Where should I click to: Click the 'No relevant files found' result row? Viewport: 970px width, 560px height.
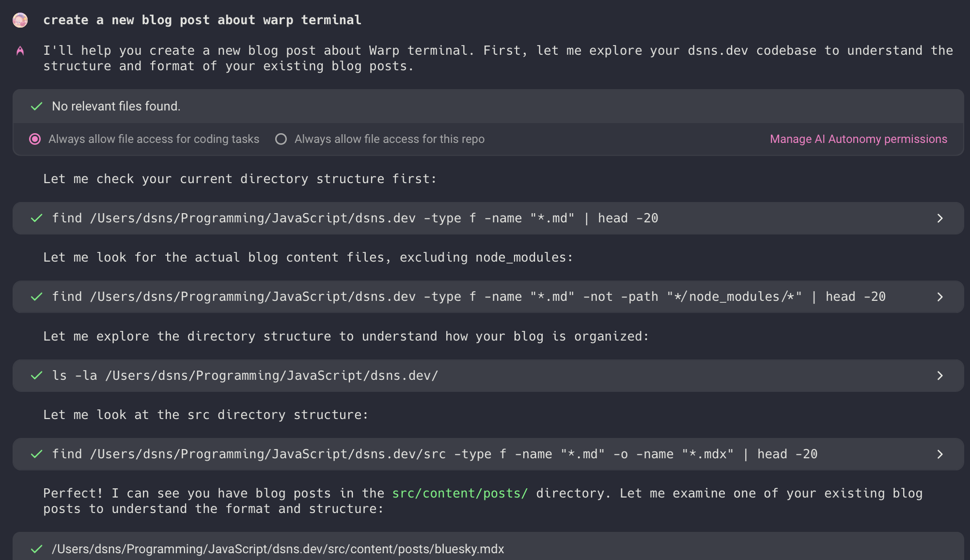[x=116, y=106]
